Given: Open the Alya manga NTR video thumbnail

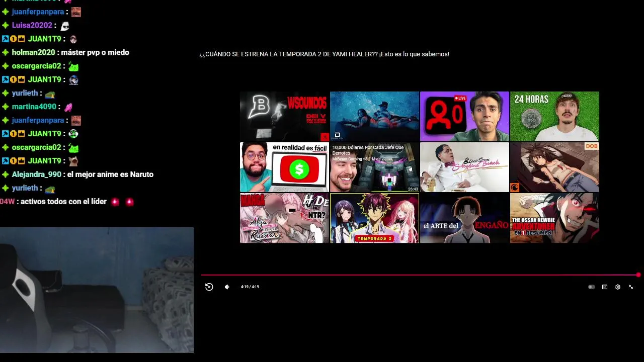Looking at the screenshot, I should [284, 218].
